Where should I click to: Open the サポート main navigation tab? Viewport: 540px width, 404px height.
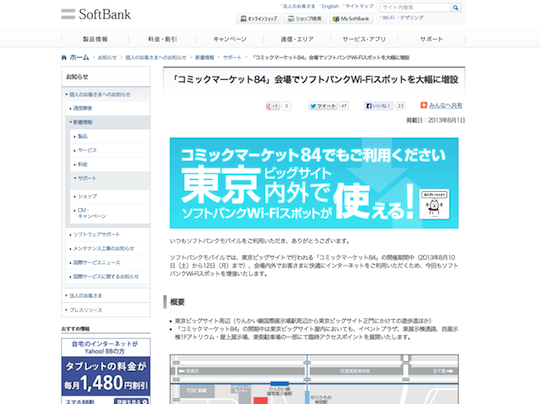tap(432, 39)
